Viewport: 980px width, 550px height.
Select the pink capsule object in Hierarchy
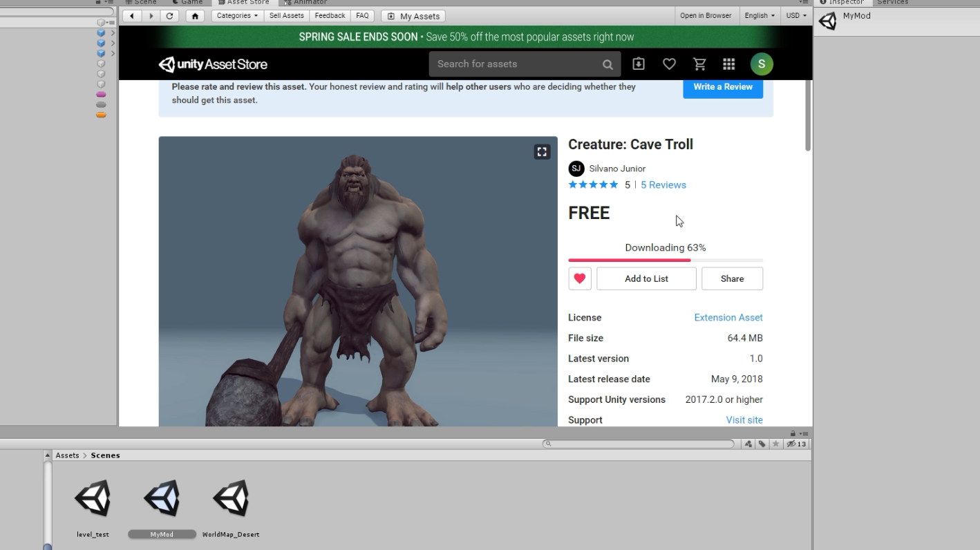pos(101,95)
